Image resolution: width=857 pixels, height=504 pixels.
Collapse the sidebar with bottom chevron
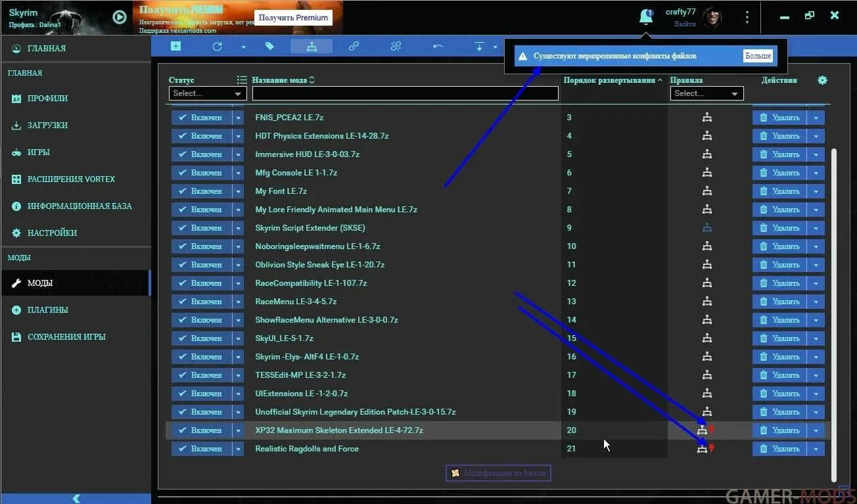76,499
